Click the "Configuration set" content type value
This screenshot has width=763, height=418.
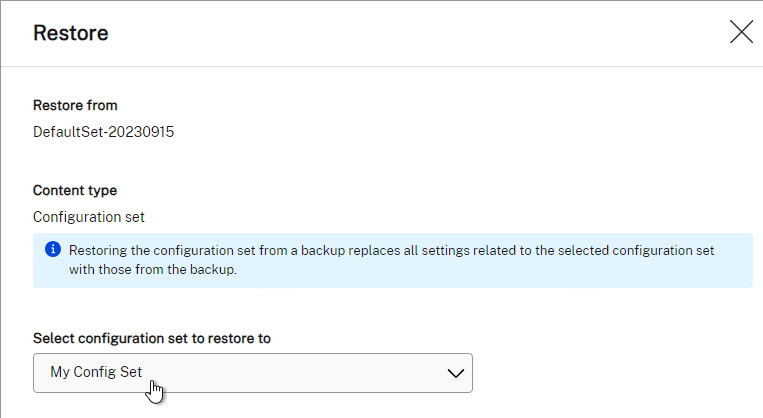(x=89, y=217)
